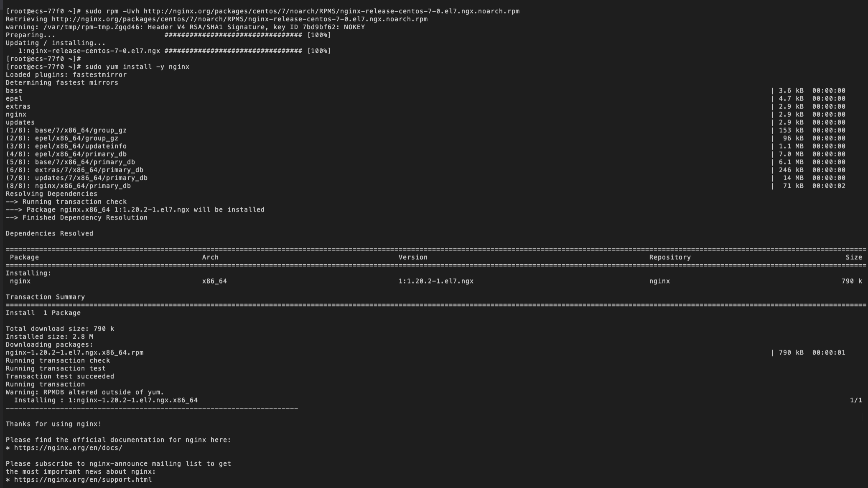The image size is (868, 488).
Task: Click 'Please find the official documentation' line
Action: tap(118, 440)
